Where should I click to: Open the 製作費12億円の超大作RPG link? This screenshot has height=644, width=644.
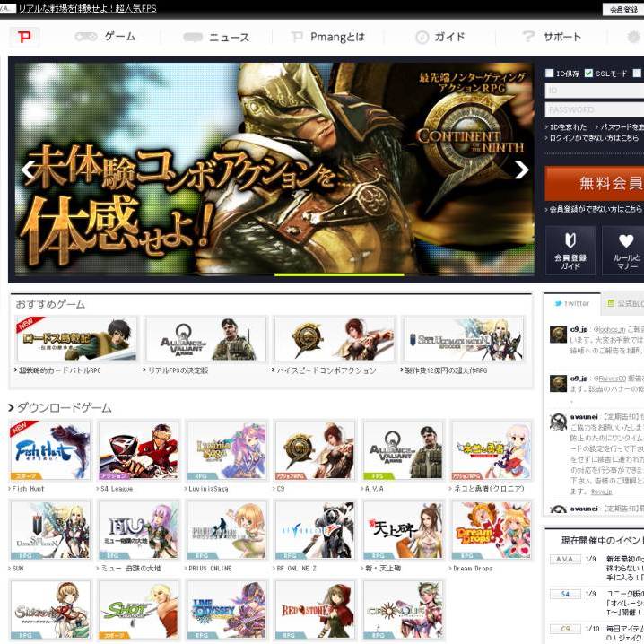[446, 370]
